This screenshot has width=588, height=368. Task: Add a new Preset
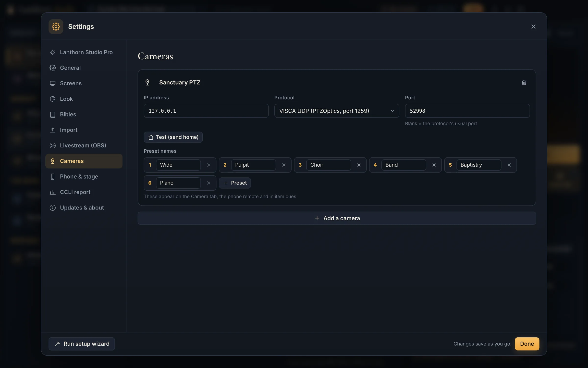click(x=235, y=183)
